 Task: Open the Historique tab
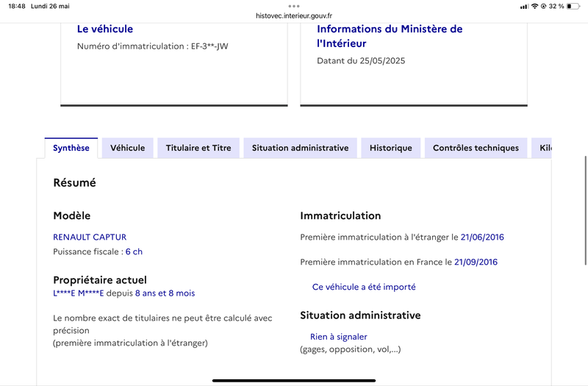coord(391,148)
